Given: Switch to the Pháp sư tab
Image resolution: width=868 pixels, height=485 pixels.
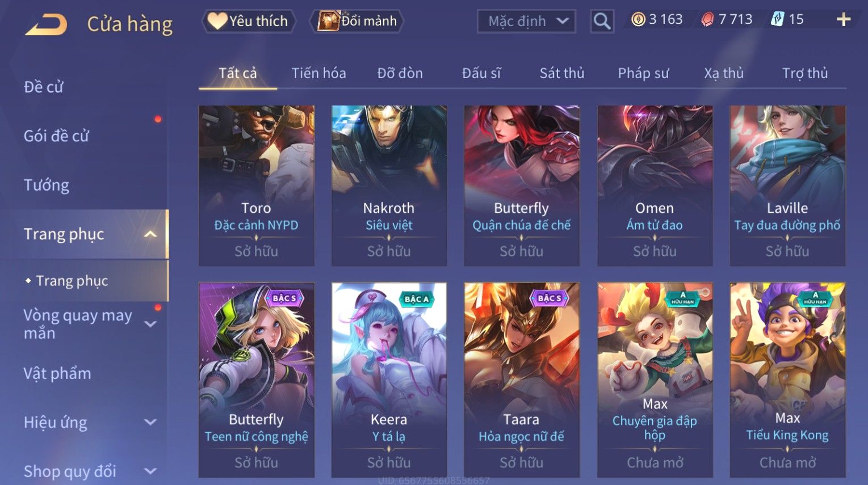Looking at the screenshot, I should (643, 73).
